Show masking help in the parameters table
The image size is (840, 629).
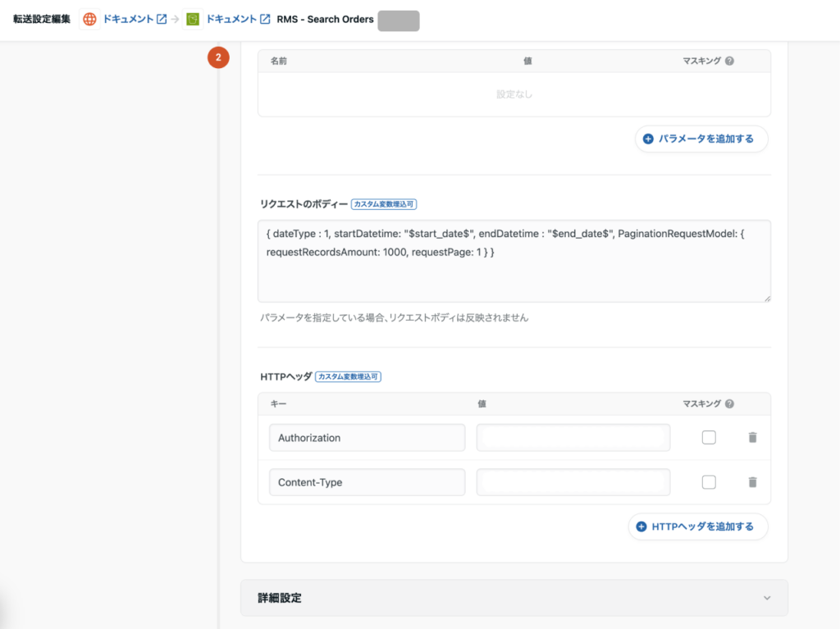pyautogui.click(x=729, y=61)
